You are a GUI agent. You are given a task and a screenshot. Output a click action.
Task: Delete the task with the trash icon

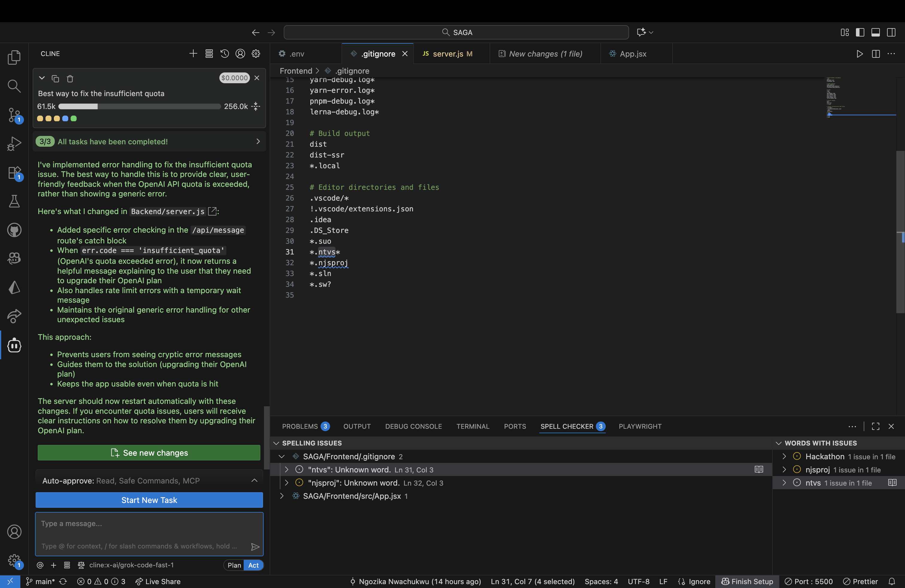click(70, 79)
